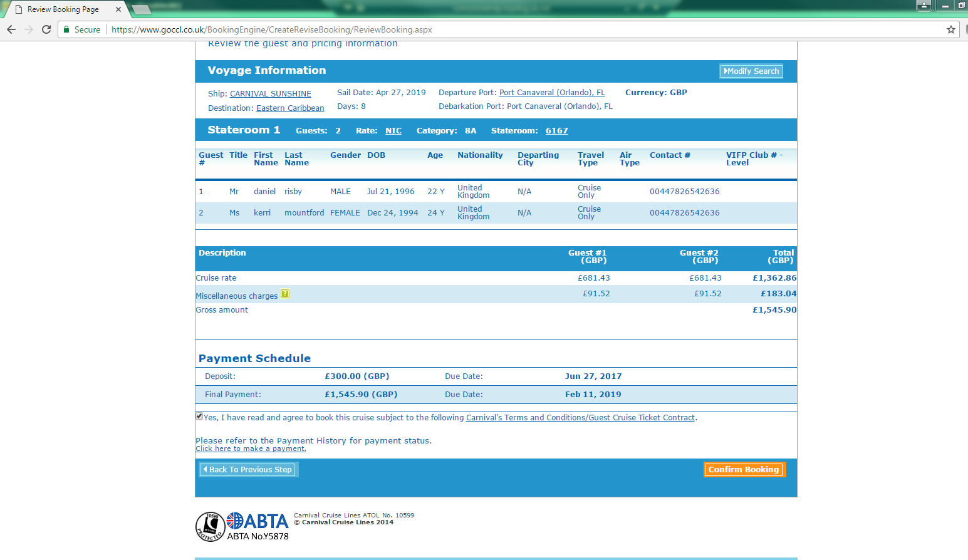
Task: Click contact number in daniel's row
Action: 685,192
